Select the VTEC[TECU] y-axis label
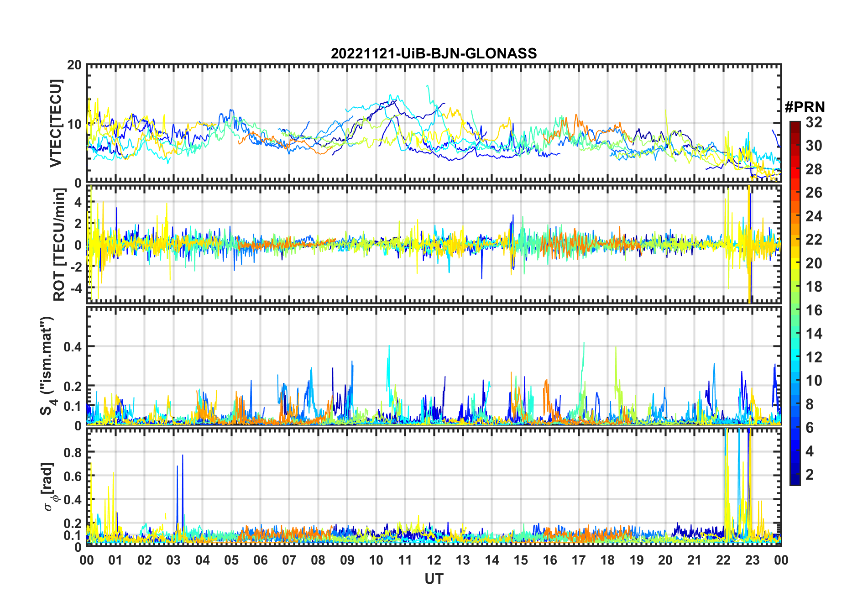868x607 pixels. point(56,124)
